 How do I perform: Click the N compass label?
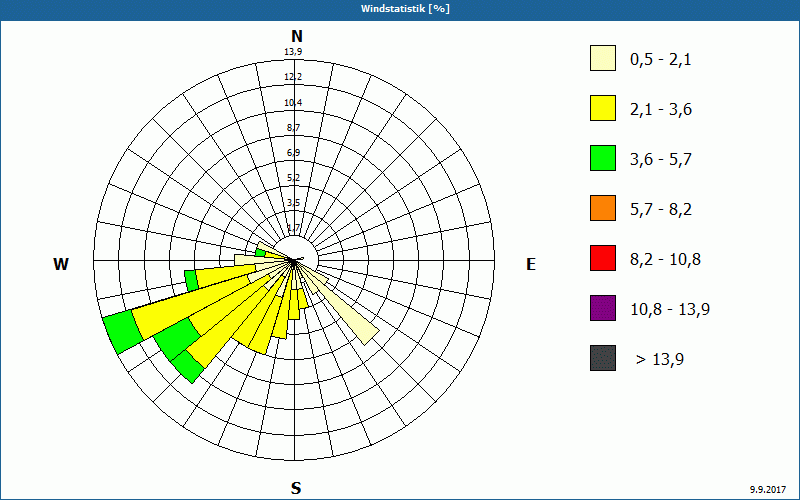point(296,36)
